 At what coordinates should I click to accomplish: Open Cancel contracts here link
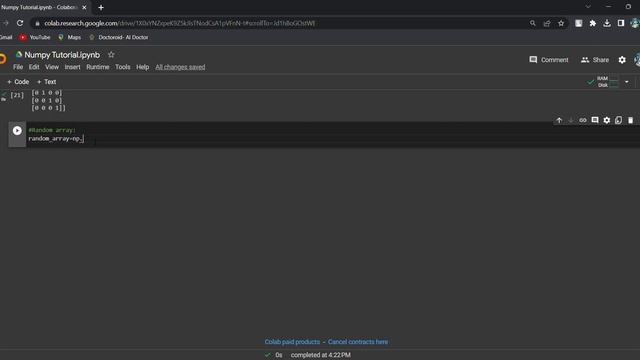coord(358,342)
